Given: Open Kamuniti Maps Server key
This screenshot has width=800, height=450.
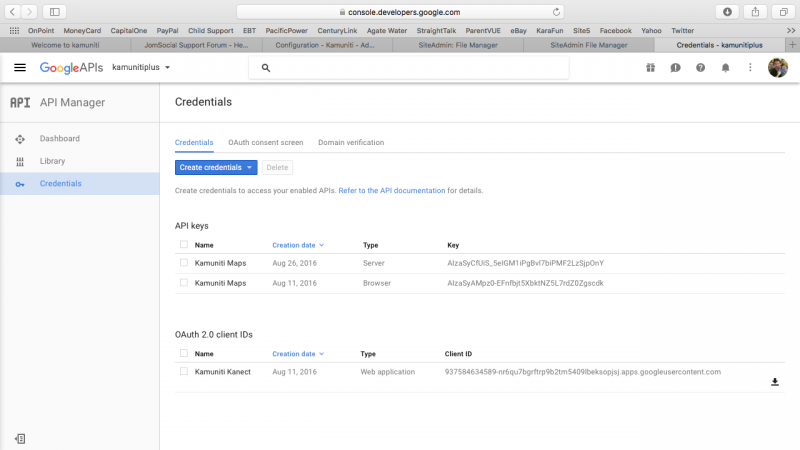Looking at the screenshot, I should click(x=220, y=263).
